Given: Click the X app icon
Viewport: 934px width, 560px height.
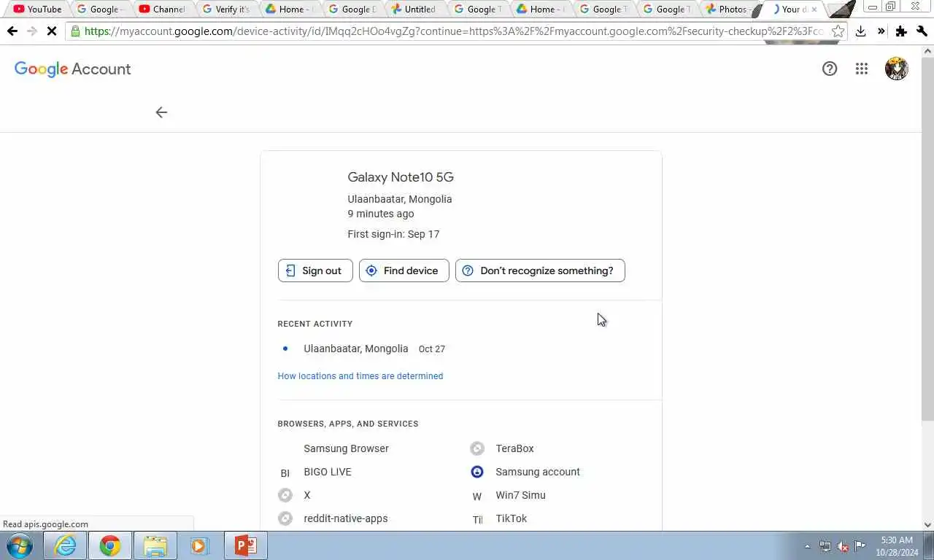Looking at the screenshot, I should click(x=285, y=495).
